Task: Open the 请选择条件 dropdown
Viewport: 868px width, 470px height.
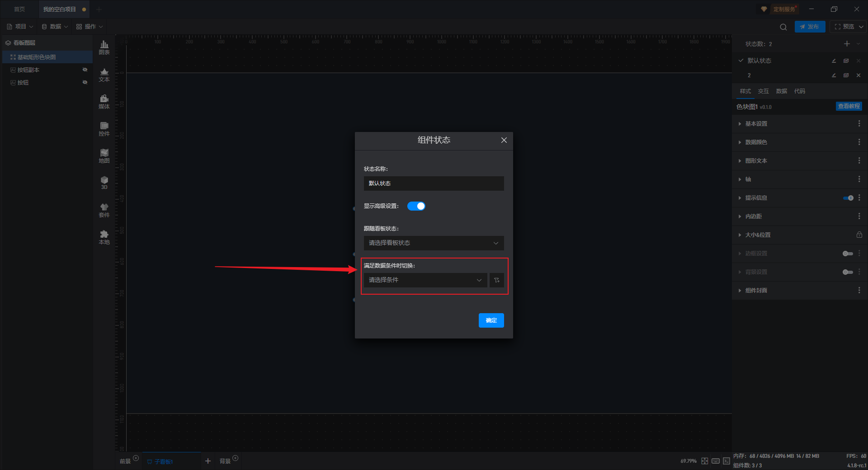Action: tap(425, 280)
